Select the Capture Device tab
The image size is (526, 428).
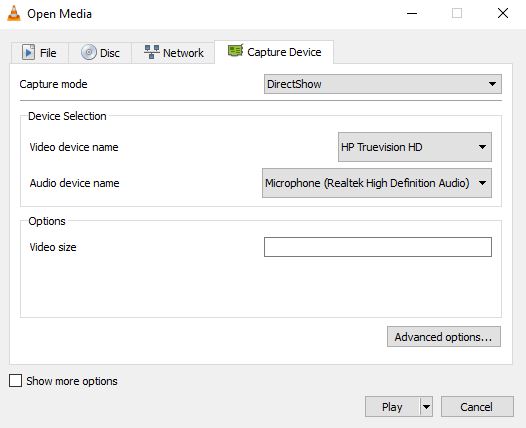[274, 52]
